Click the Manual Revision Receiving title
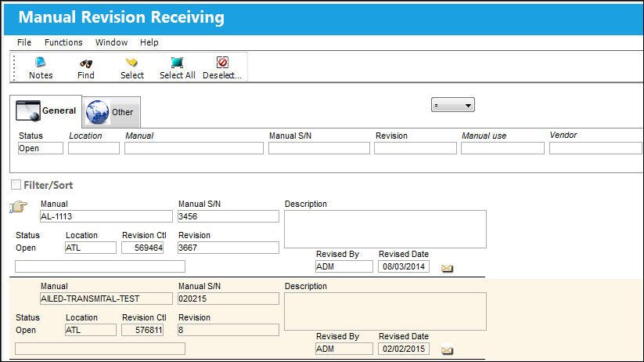This screenshot has height=362, width=644. coord(121,17)
